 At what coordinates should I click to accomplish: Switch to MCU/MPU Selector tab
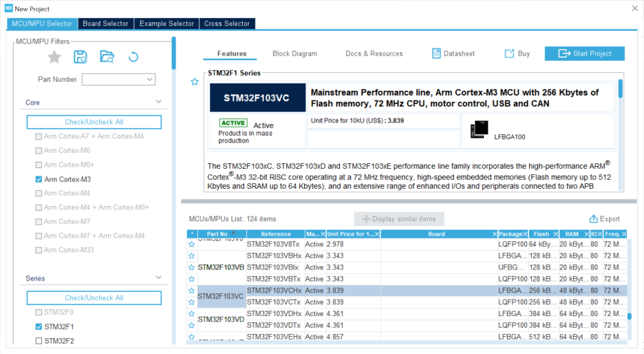tap(42, 23)
